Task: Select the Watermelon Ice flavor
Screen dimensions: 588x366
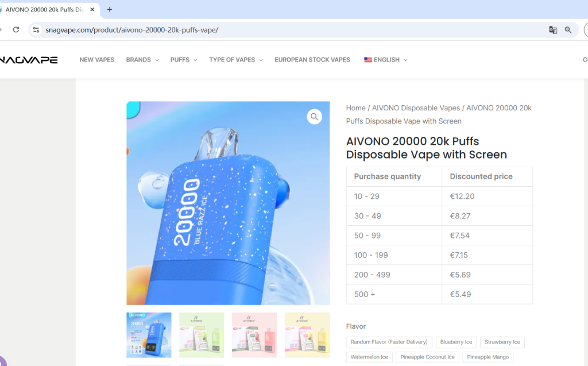Action: pos(369,357)
